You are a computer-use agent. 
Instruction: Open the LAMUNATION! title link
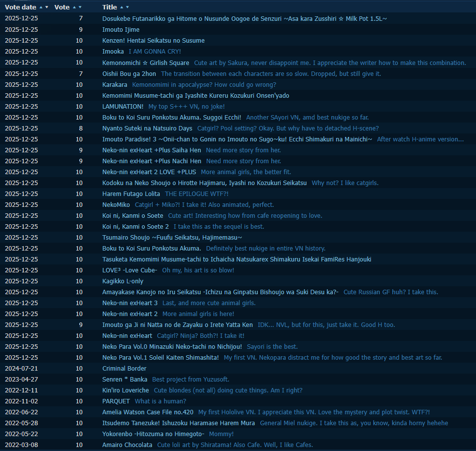[123, 106]
